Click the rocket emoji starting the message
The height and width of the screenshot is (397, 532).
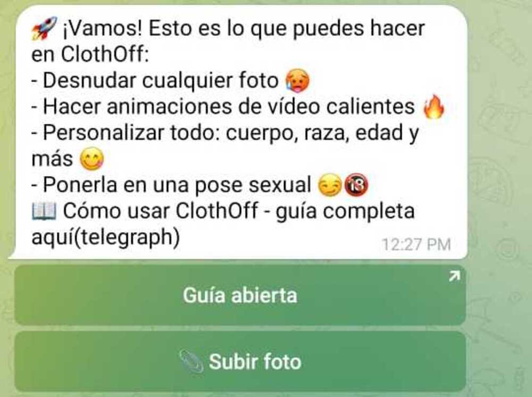coord(44,28)
